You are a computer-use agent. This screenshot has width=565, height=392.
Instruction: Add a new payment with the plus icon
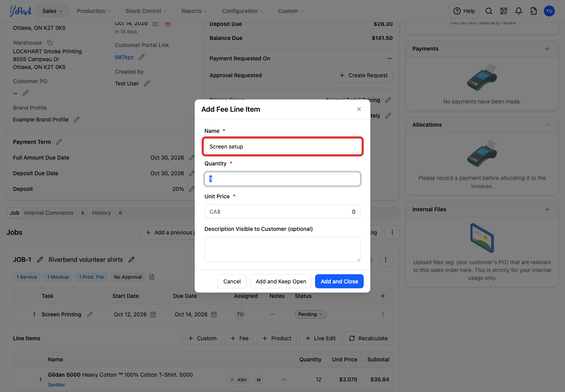point(547,49)
